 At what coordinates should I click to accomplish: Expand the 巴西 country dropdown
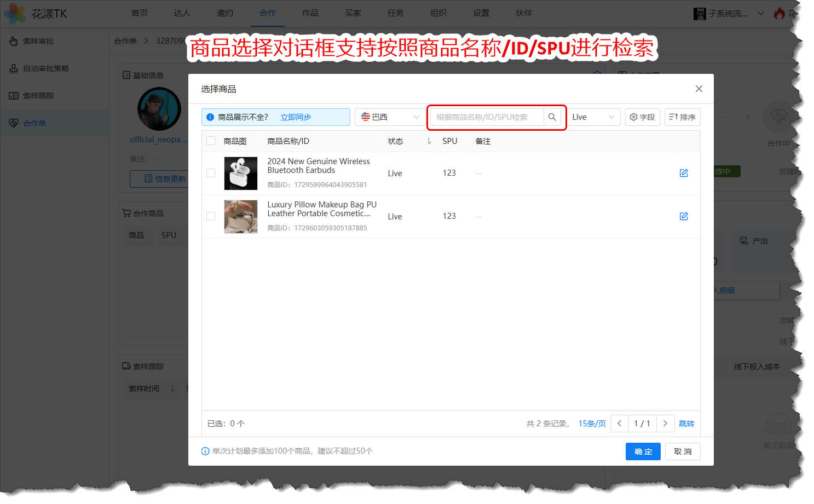click(390, 117)
